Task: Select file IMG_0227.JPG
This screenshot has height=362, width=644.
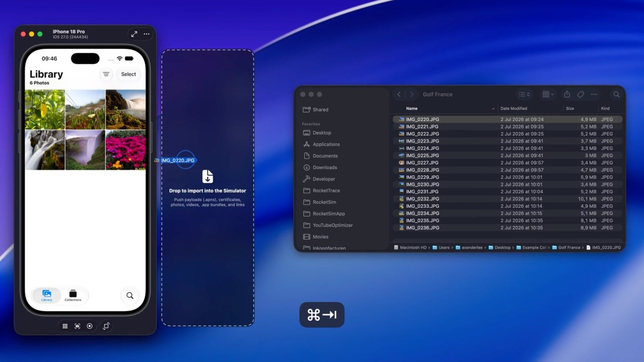Action: pyautogui.click(x=507, y=163)
